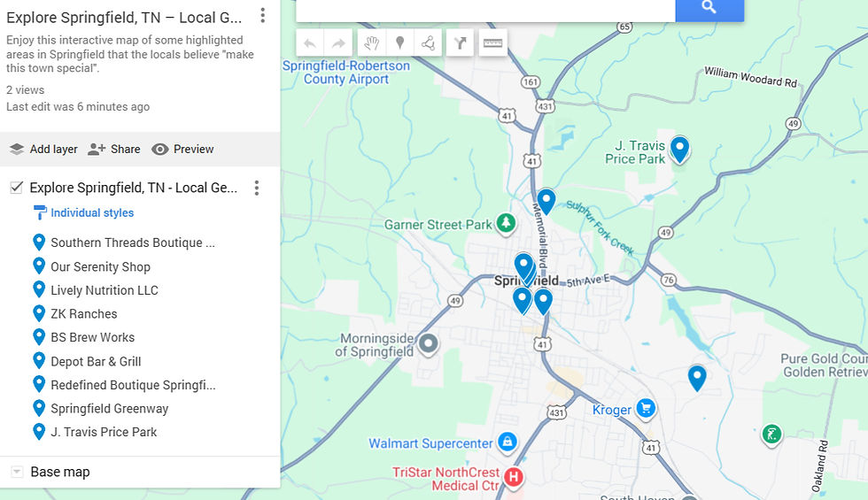Click the Springfield-Robertson County Airport label
The image size is (868, 500).
tap(346, 73)
